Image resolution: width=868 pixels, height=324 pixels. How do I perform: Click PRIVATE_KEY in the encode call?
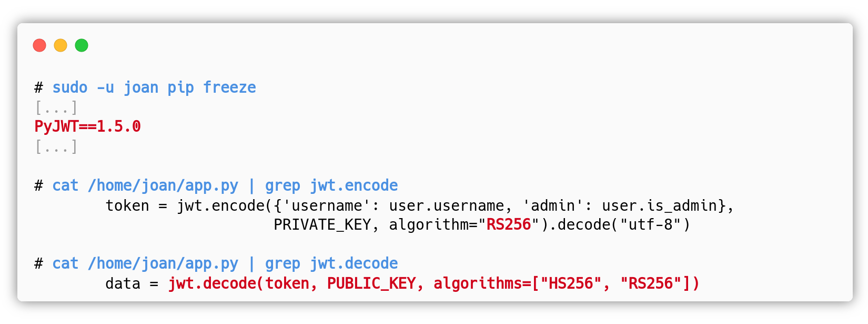322,225
